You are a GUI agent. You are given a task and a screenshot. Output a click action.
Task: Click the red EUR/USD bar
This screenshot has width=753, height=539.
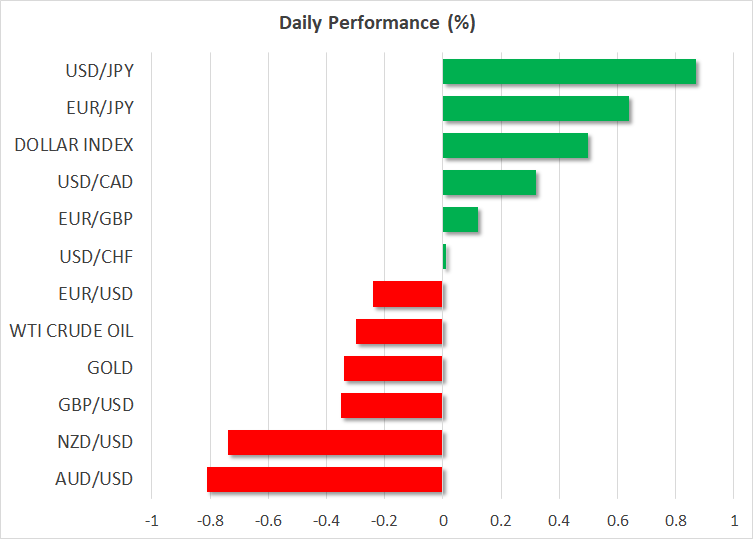tap(407, 294)
